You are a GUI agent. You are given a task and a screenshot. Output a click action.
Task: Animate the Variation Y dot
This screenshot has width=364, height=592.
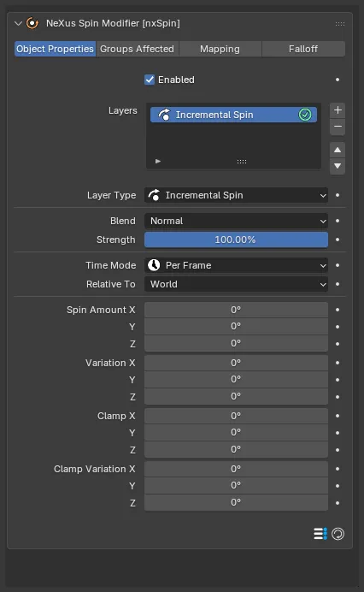338,380
